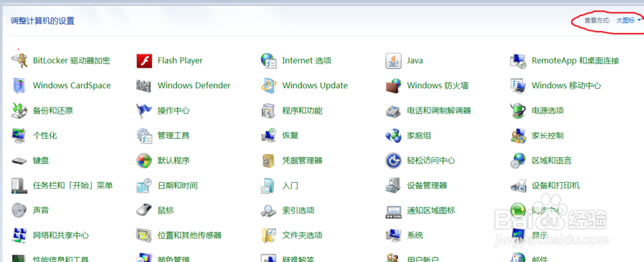Open the BitLocker 驱动器加密 link
This screenshot has height=262, width=644.
coord(71,61)
